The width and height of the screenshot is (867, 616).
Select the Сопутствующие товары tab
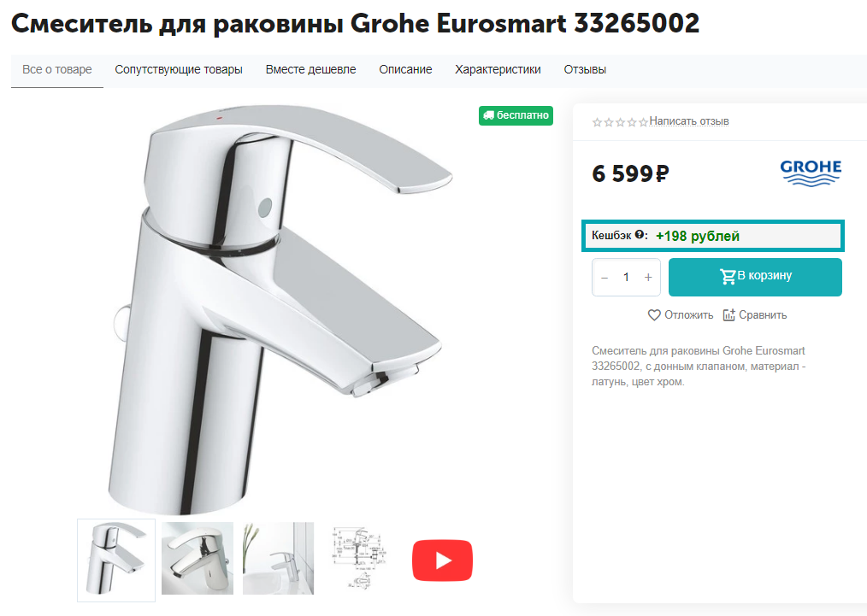click(179, 69)
